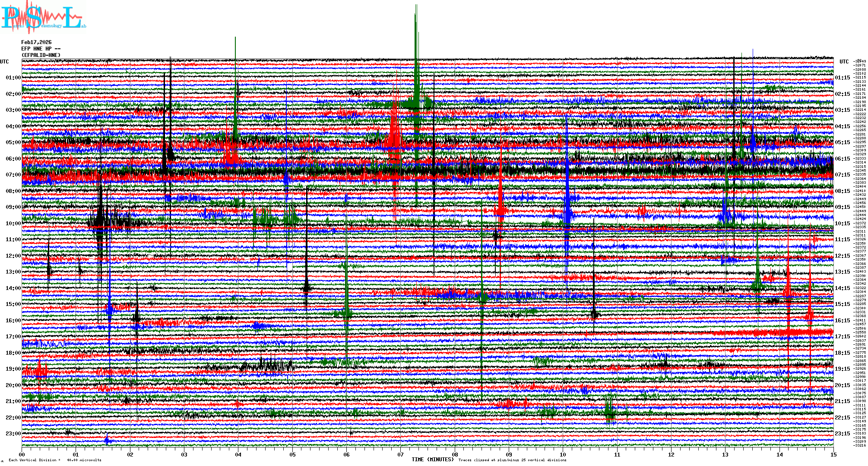Select the 23:00 hour label on left
The height and width of the screenshot is (466, 868).
coord(13,434)
